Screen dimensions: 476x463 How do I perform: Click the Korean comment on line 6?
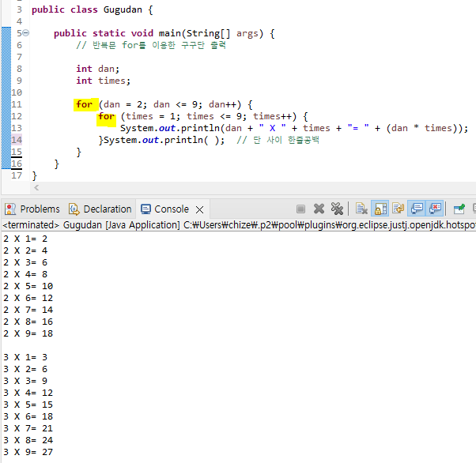pyautogui.click(x=151, y=45)
